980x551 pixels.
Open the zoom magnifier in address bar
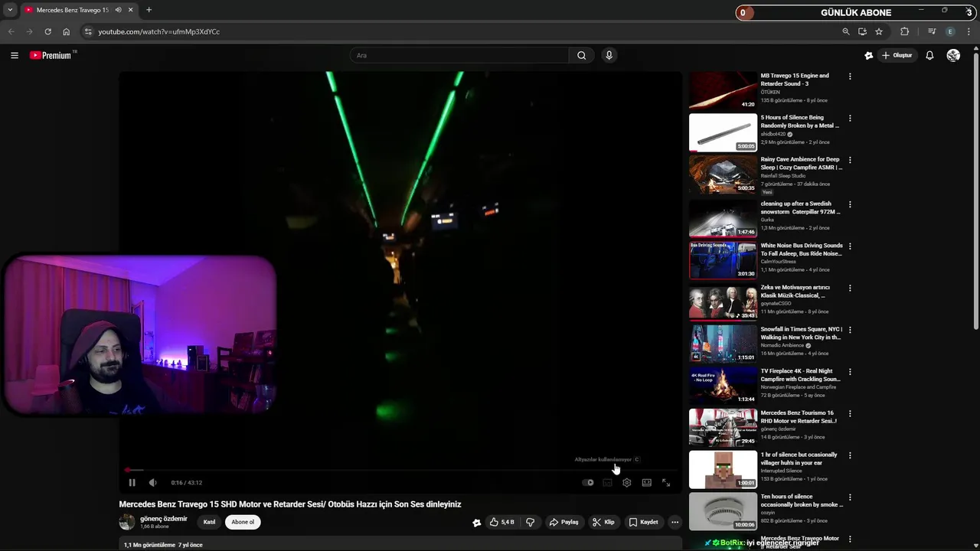845,31
